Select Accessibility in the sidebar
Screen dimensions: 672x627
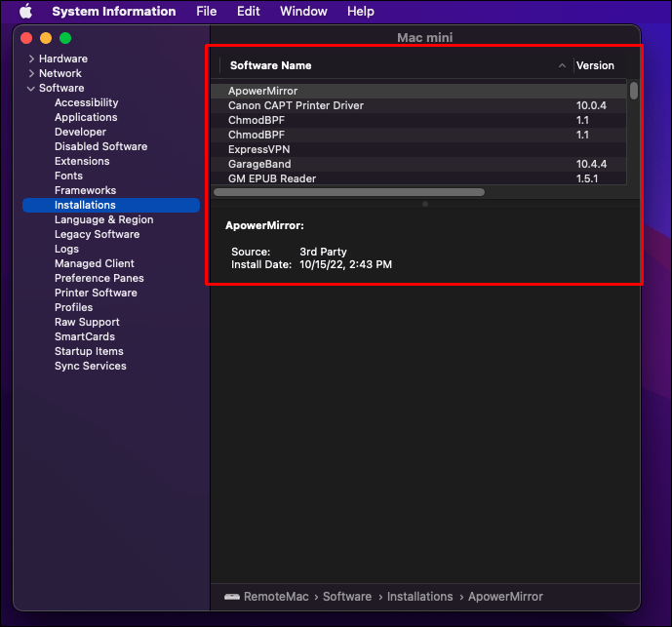[87, 102]
